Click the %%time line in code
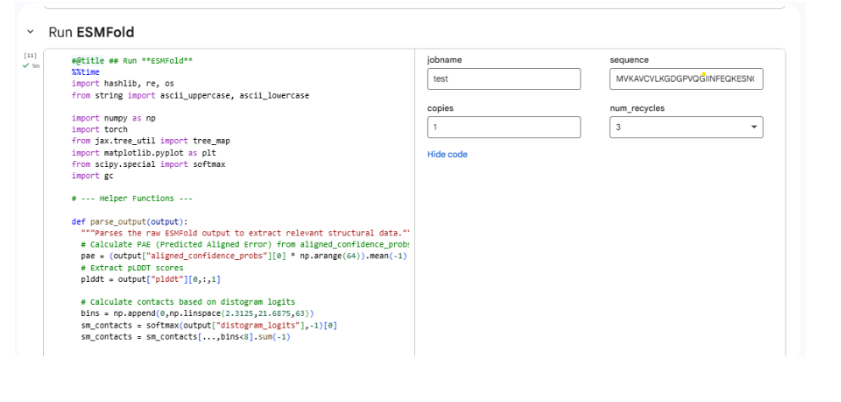The width and height of the screenshot is (841, 402). tap(86, 72)
